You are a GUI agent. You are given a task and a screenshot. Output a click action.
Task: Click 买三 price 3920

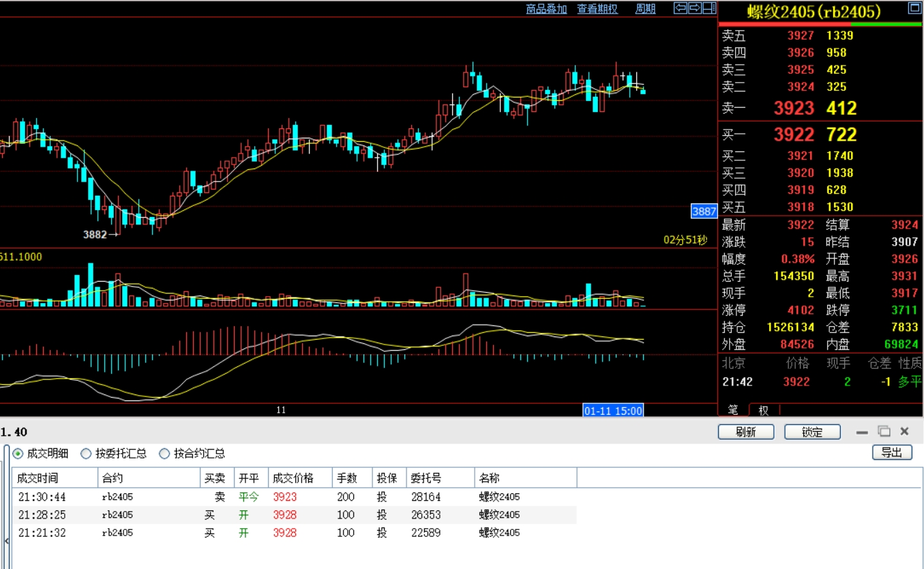point(801,173)
